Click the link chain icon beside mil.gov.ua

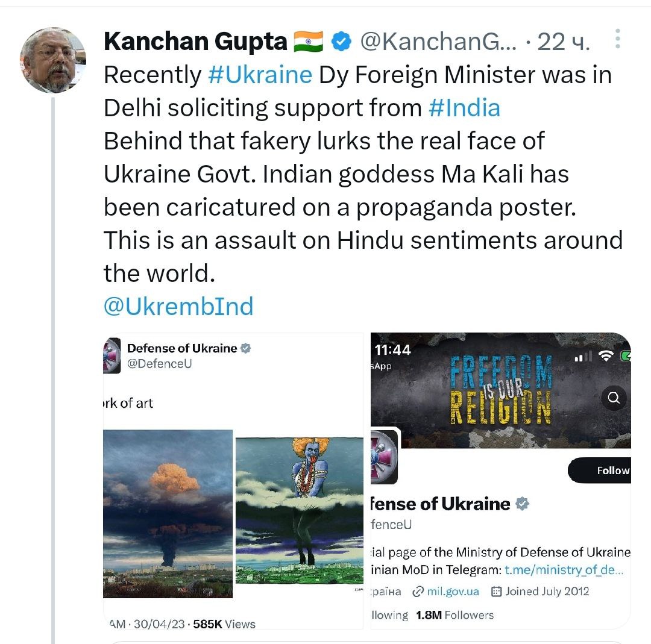coord(418,591)
